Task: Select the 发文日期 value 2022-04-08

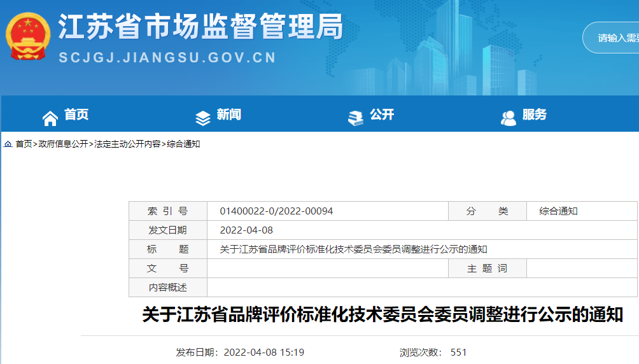Action: tap(246, 230)
